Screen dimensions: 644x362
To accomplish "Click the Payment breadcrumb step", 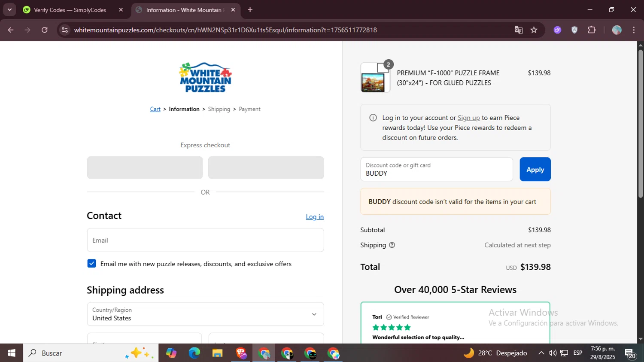I will point(249,109).
